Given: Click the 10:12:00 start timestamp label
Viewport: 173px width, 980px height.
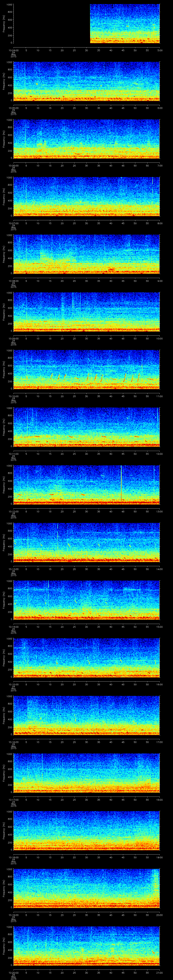Looking at the screenshot, I should pyautogui.click(x=13, y=511).
